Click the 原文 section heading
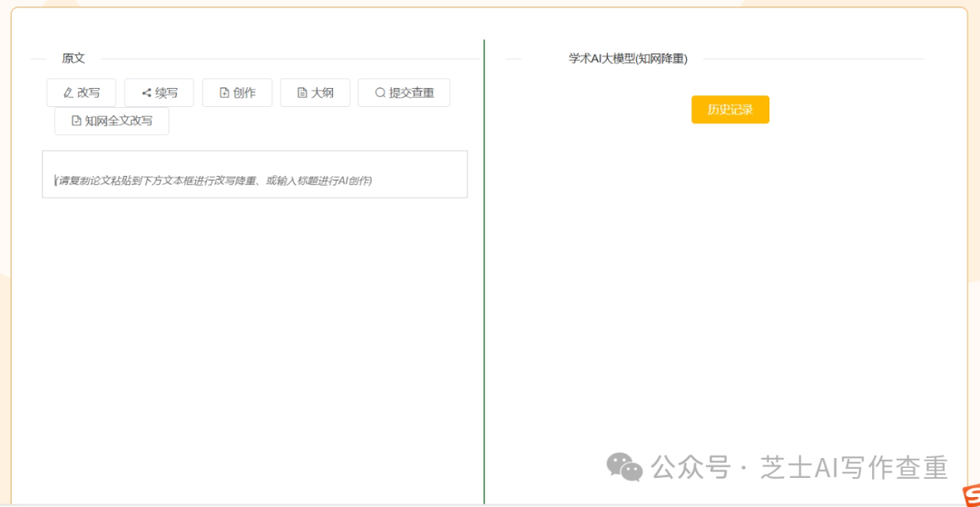The height and width of the screenshot is (507, 980). pyautogui.click(x=73, y=59)
